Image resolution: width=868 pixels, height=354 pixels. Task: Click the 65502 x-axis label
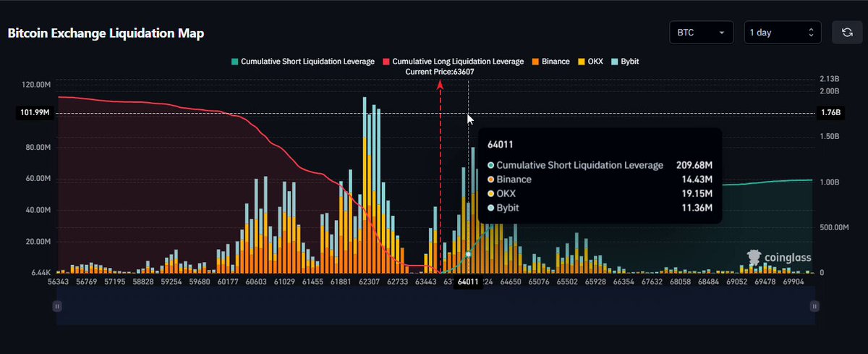(x=569, y=282)
